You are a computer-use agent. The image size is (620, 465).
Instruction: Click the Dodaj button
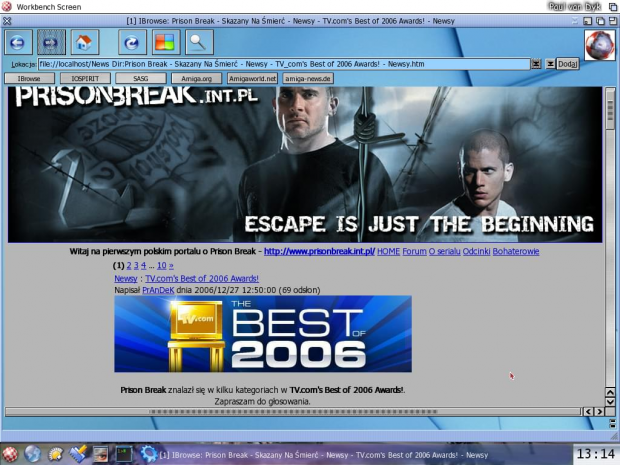coord(568,64)
